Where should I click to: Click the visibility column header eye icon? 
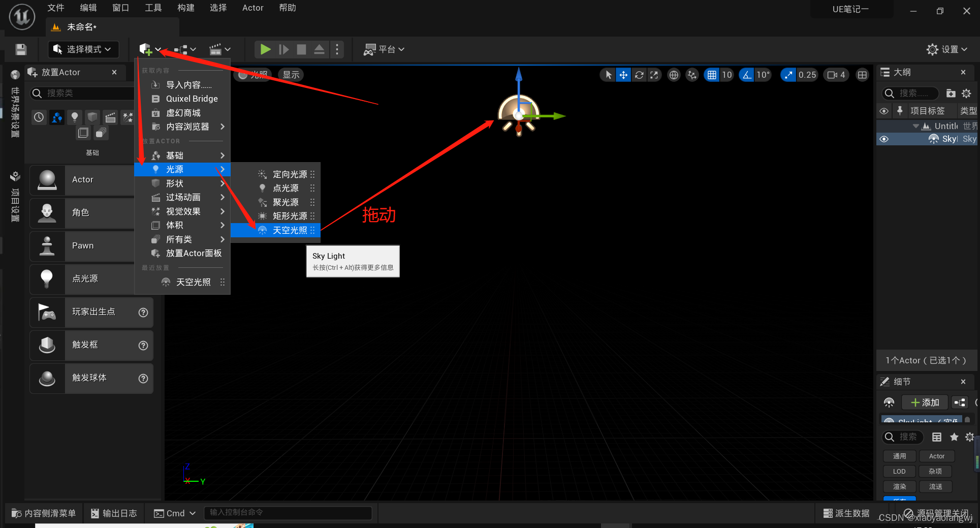point(884,111)
